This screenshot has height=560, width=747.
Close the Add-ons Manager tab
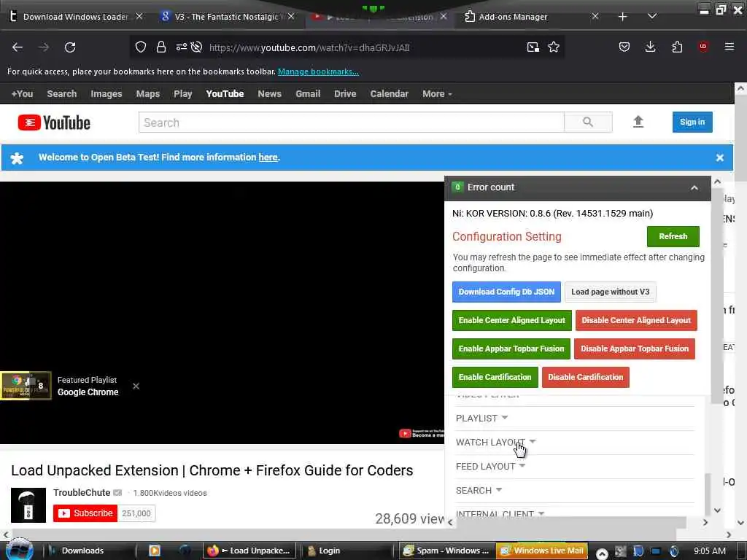click(x=595, y=17)
